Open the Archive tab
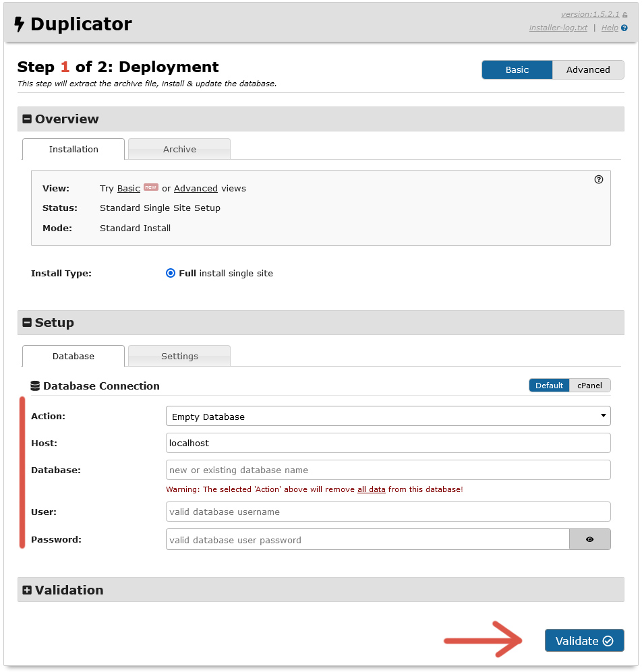 [x=179, y=149]
